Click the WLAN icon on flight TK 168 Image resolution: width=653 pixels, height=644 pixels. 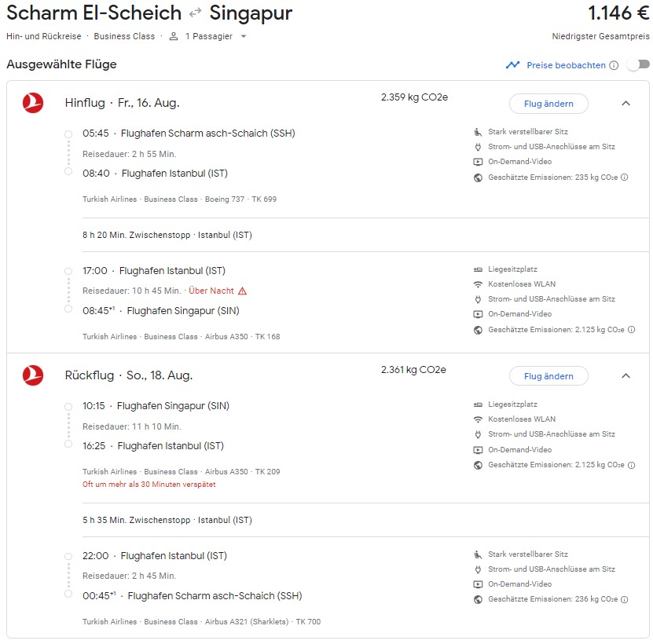point(478,284)
